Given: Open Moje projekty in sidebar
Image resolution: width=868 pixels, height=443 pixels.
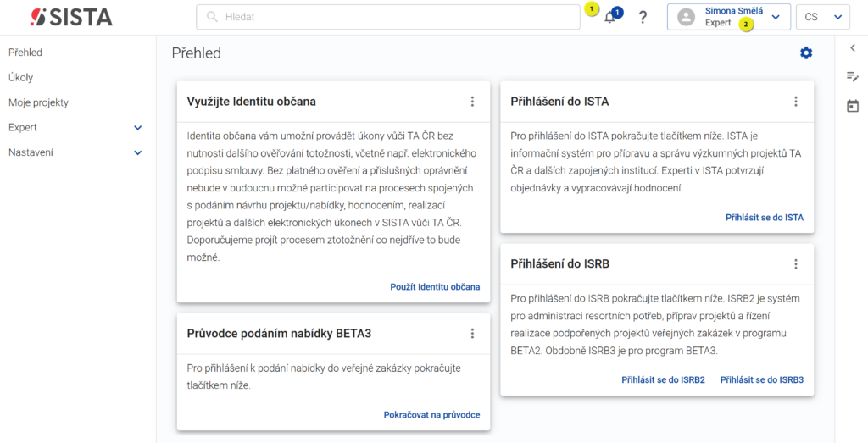Looking at the screenshot, I should tap(39, 102).
